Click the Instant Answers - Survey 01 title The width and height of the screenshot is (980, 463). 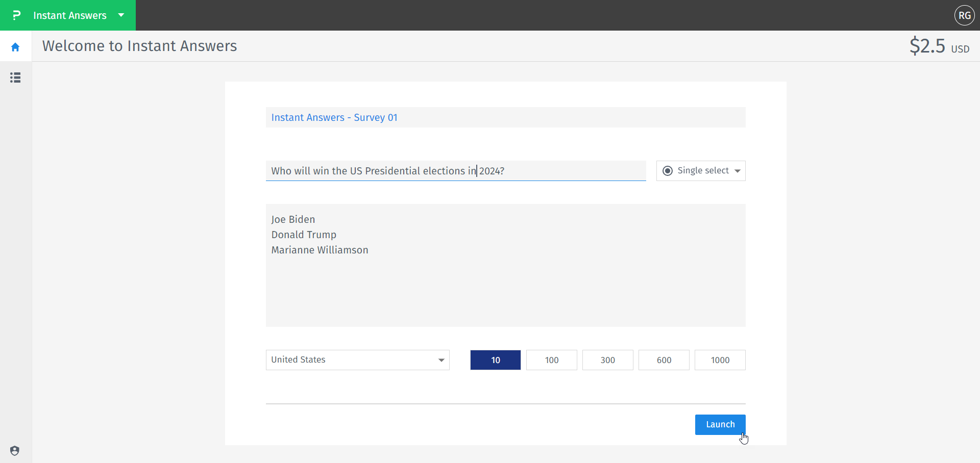(x=334, y=117)
